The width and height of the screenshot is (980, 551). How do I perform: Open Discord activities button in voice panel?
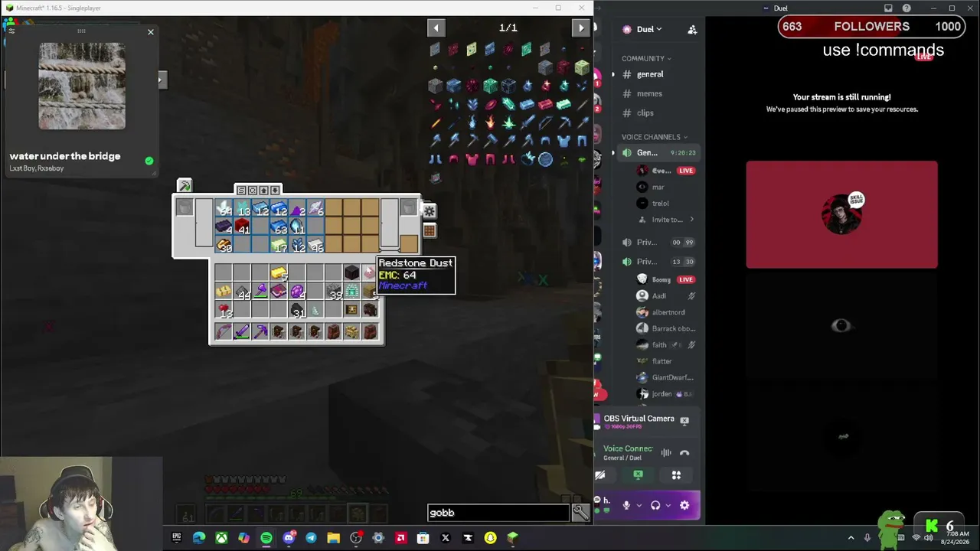pyautogui.click(x=676, y=475)
